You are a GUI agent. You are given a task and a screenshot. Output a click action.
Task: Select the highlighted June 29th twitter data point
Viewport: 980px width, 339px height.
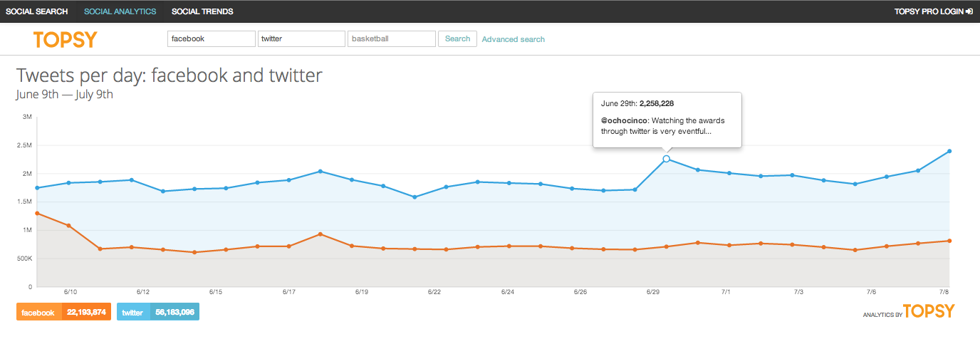(x=666, y=159)
